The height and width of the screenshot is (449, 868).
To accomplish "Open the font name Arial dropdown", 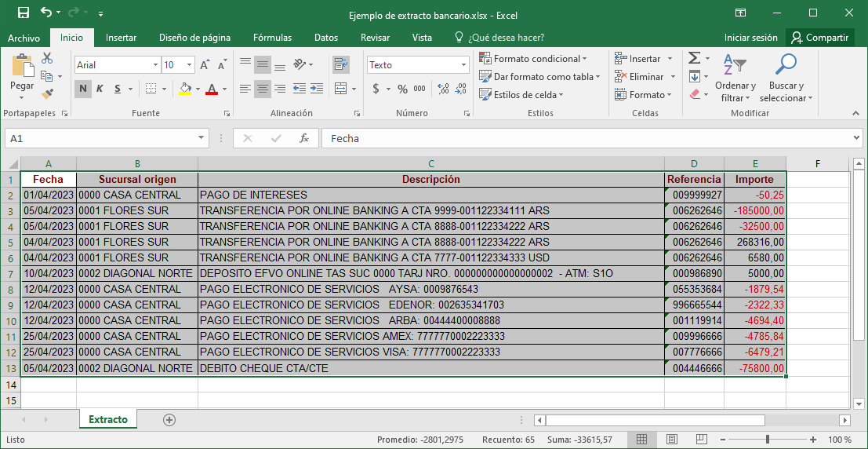I will pos(155,65).
